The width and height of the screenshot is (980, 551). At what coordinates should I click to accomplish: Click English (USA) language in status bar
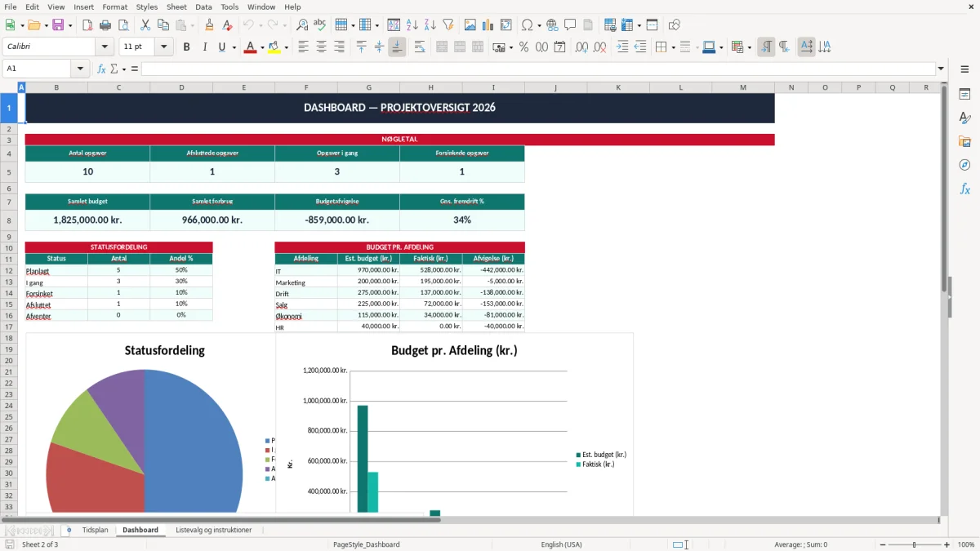click(562, 544)
